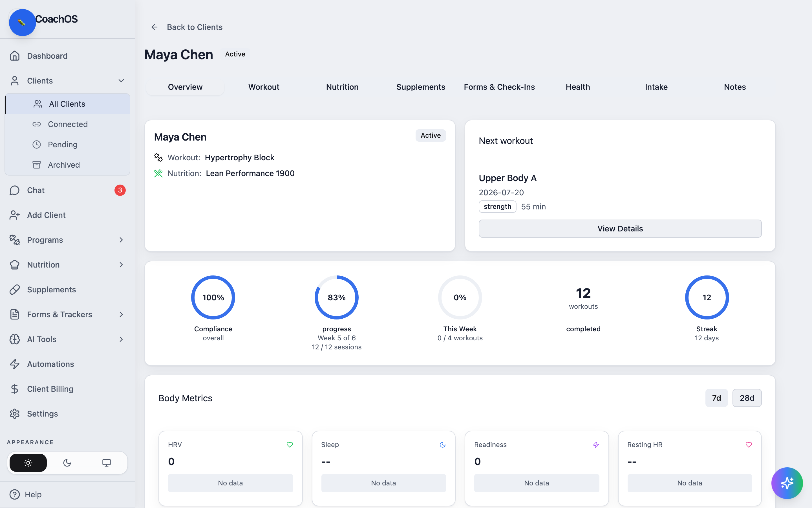Open Dashboard from the sidebar house icon

click(x=14, y=56)
